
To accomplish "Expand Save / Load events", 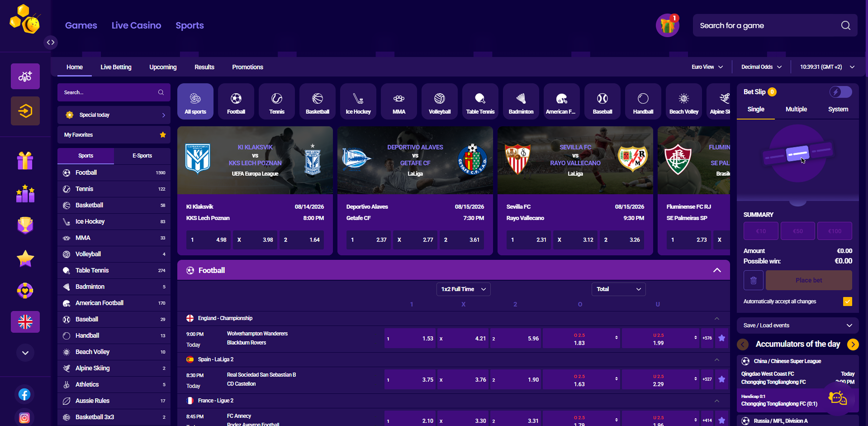I will point(798,325).
